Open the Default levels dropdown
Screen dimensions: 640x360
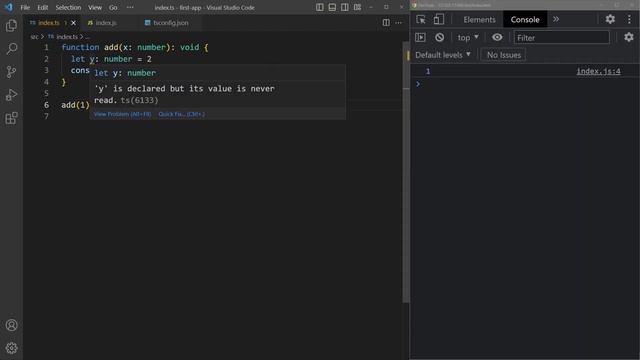(443, 55)
